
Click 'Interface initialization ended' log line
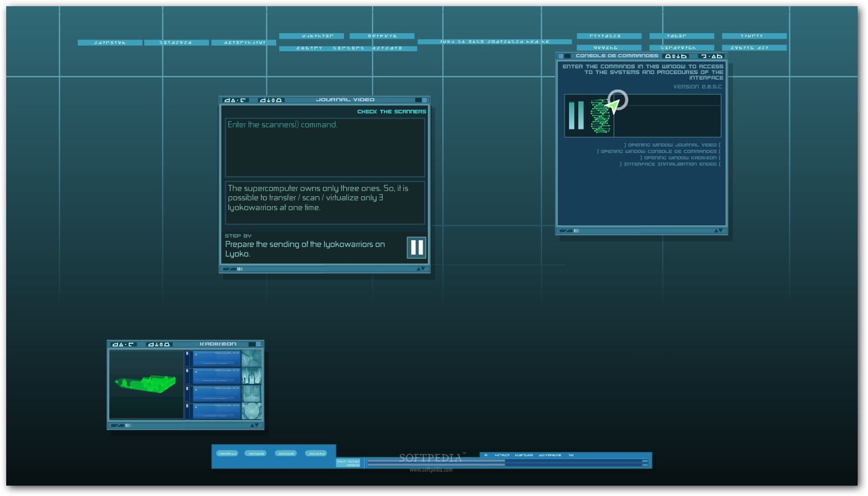click(x=670, y=164)
